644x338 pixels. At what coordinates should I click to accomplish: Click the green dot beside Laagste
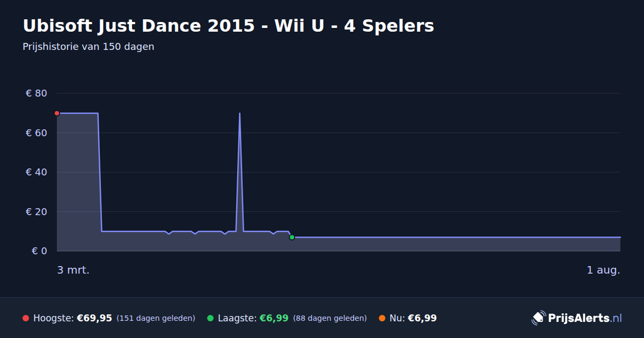(x=210, y=318)
